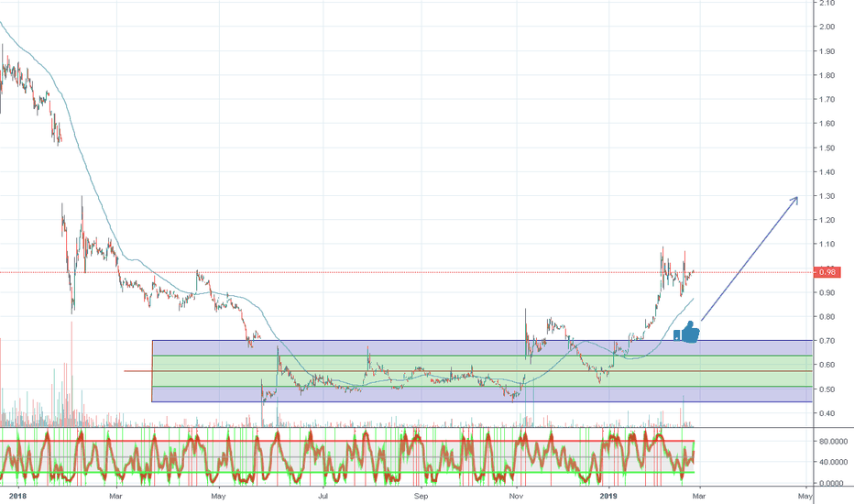Click the 1.20 price axis label

tap(827, 220)
